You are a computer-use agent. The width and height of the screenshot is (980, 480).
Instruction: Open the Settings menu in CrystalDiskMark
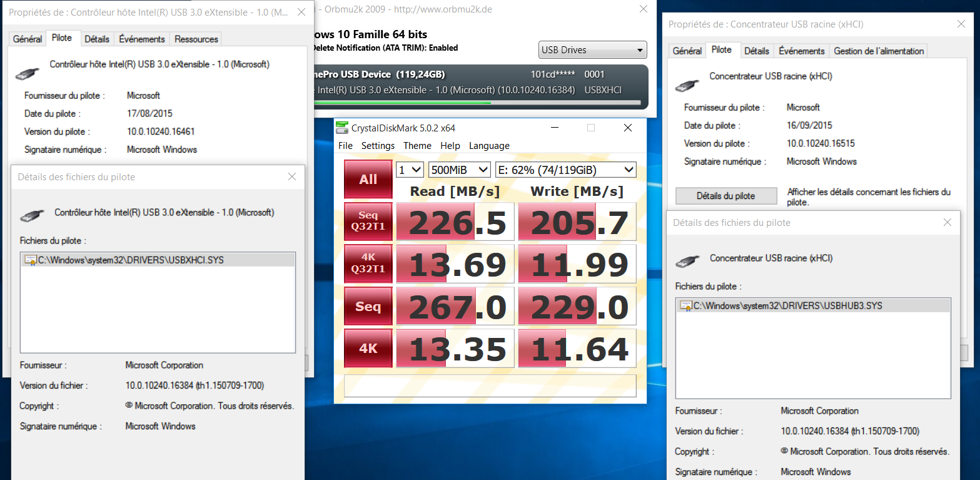pyautogui.click(x=378, y=145)
